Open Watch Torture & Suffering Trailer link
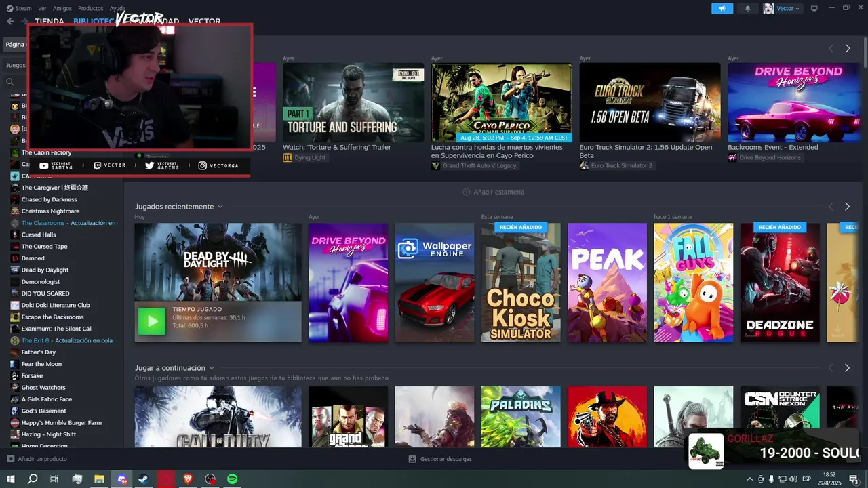868x488 pixels. coord(336,147)
